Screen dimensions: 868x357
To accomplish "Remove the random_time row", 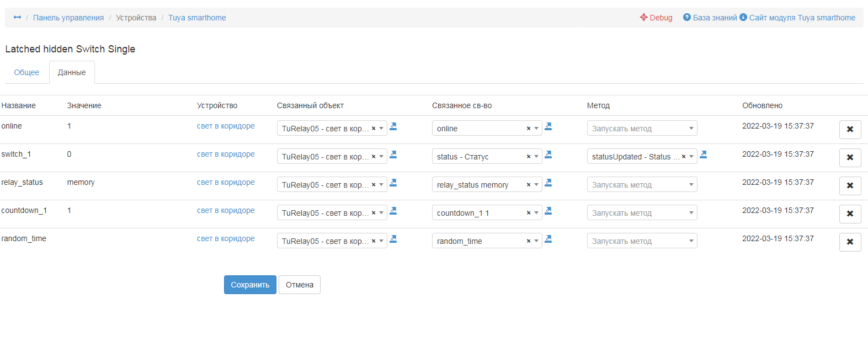I will [850, 242].
